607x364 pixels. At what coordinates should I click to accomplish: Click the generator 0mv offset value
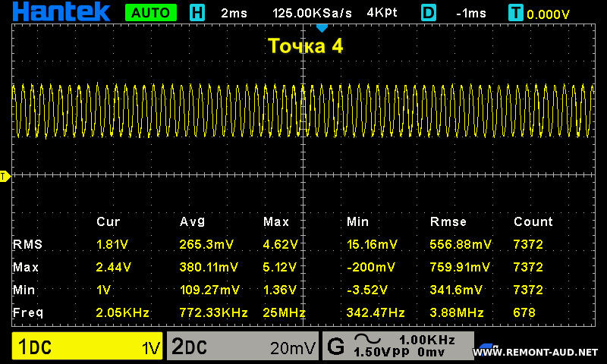pos(431,353)
